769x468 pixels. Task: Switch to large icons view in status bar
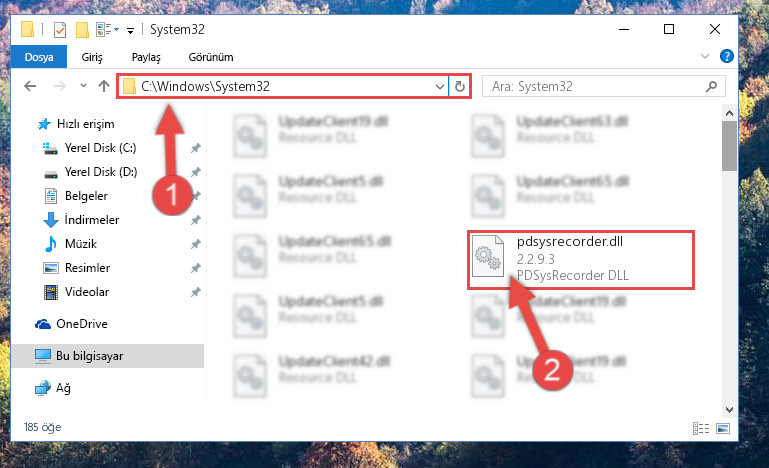pyautogui.click(x=723, y=428)
